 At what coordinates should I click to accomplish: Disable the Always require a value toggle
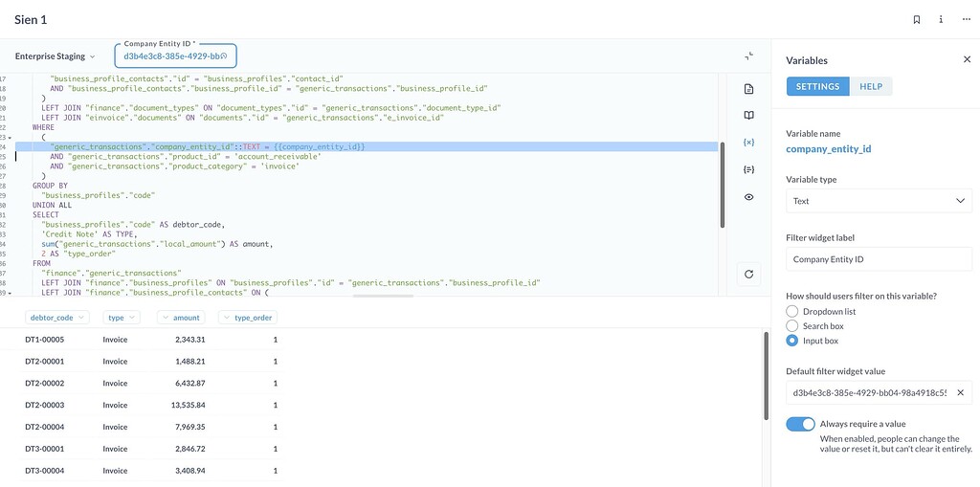[x=800, y=424]
